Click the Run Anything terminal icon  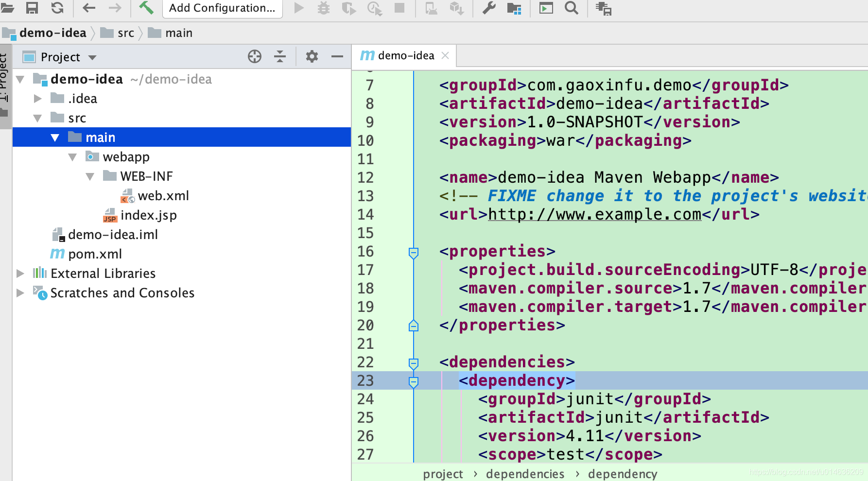pyautogui.click(x=546, y=8)
